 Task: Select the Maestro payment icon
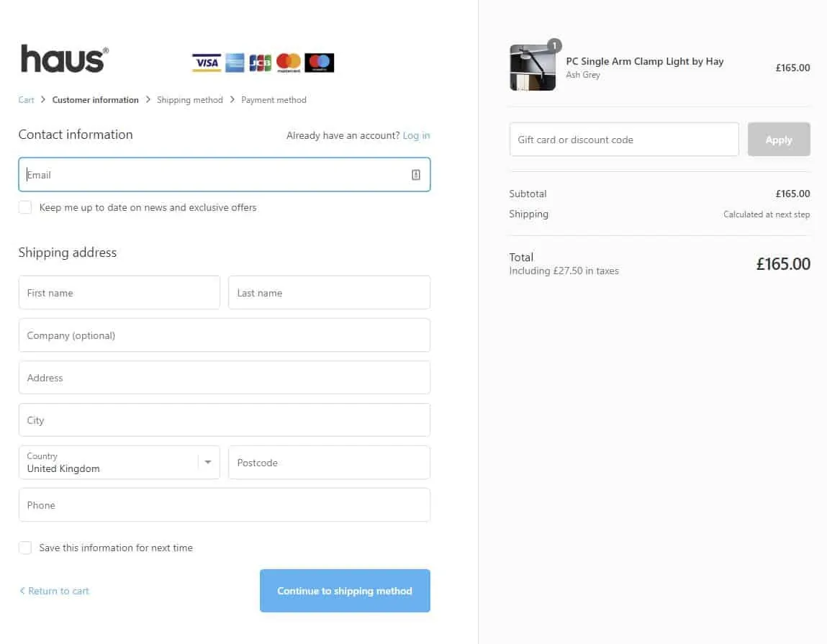coord(318,63)
